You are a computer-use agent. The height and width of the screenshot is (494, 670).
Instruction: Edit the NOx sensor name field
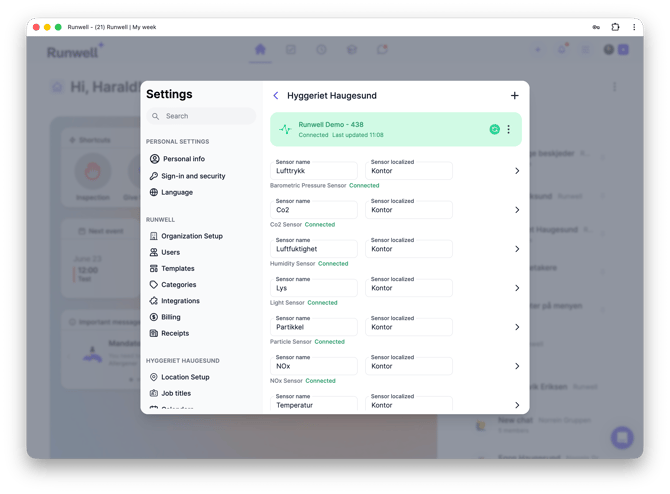click(314, 366)
